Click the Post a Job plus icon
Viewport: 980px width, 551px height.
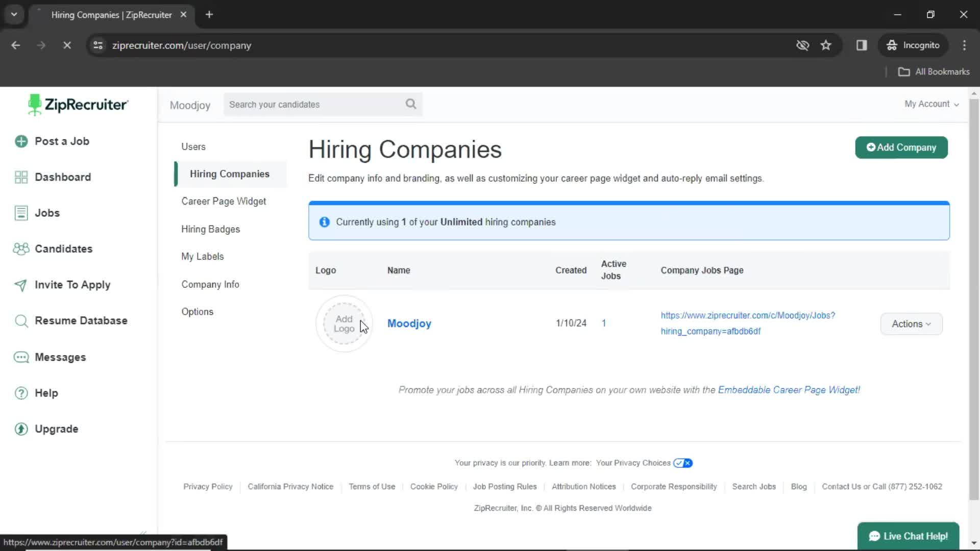21,141
